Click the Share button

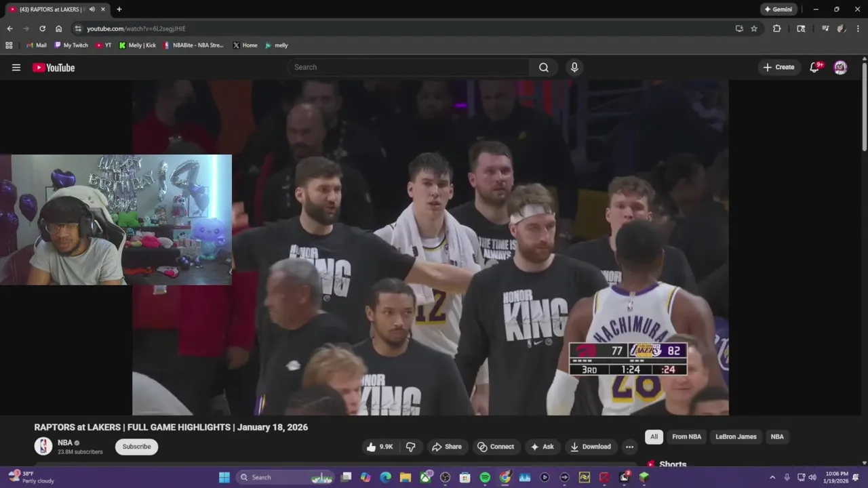point(447,447)
